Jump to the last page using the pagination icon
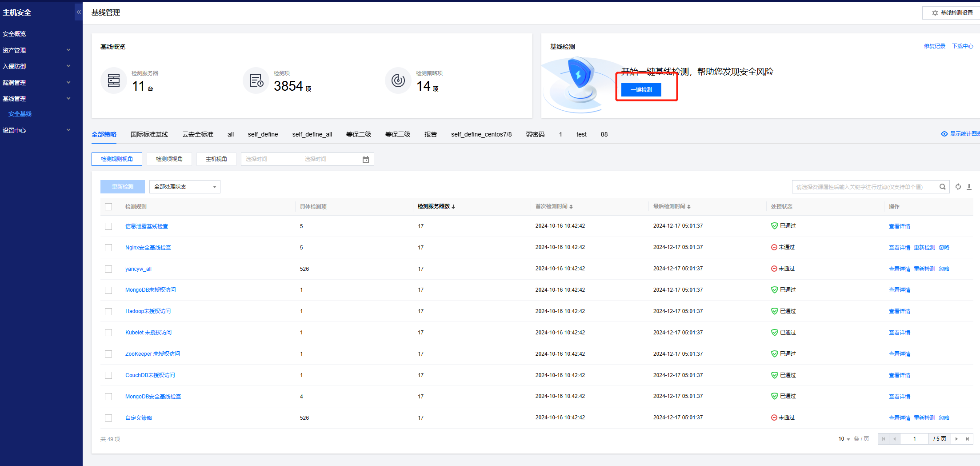Viewport: 980px width, 466px height. coord(968,439)
